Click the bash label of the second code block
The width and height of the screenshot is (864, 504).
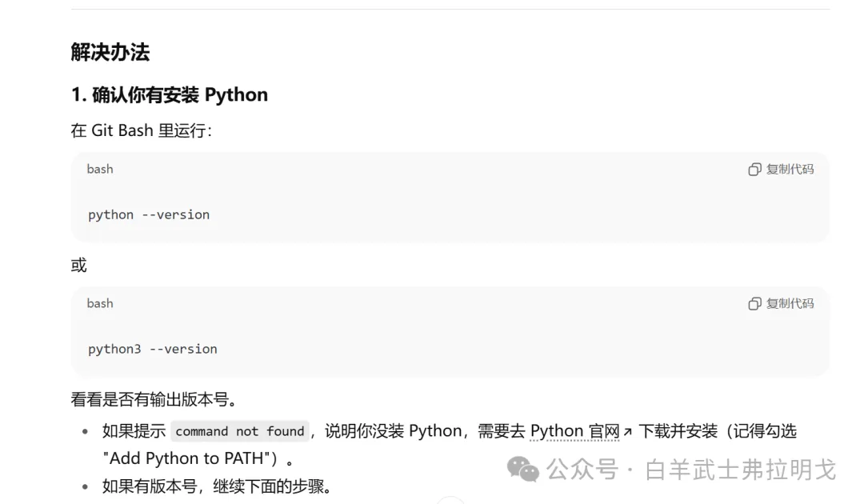[x=100, y=303]
